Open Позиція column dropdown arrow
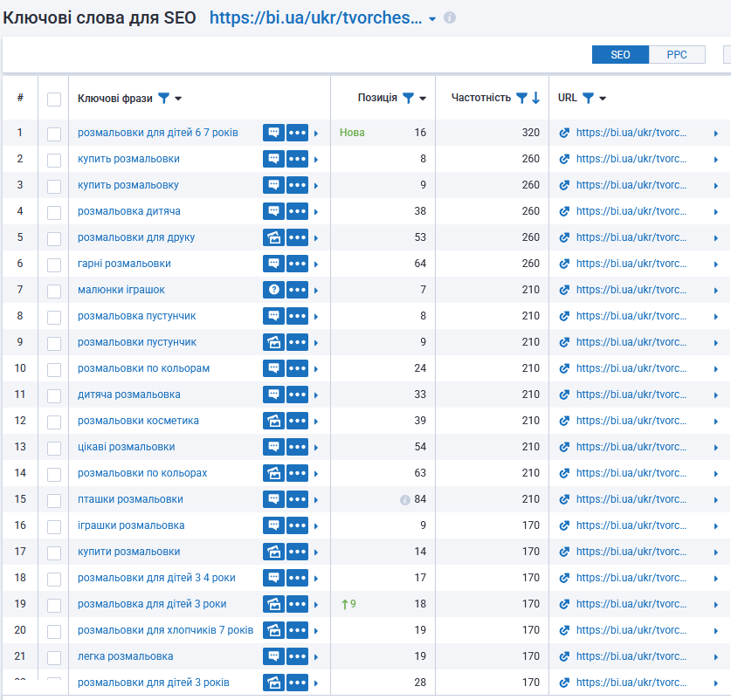This screenshot has width=731, height=700. pos(423,99)
